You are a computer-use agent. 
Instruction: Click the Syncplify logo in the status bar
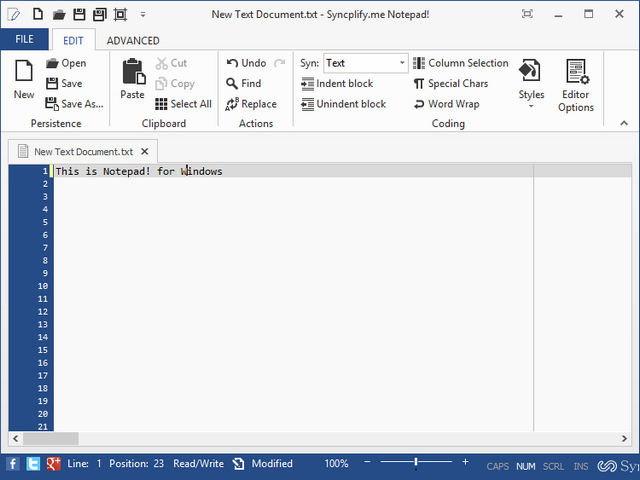click(618, 466)
